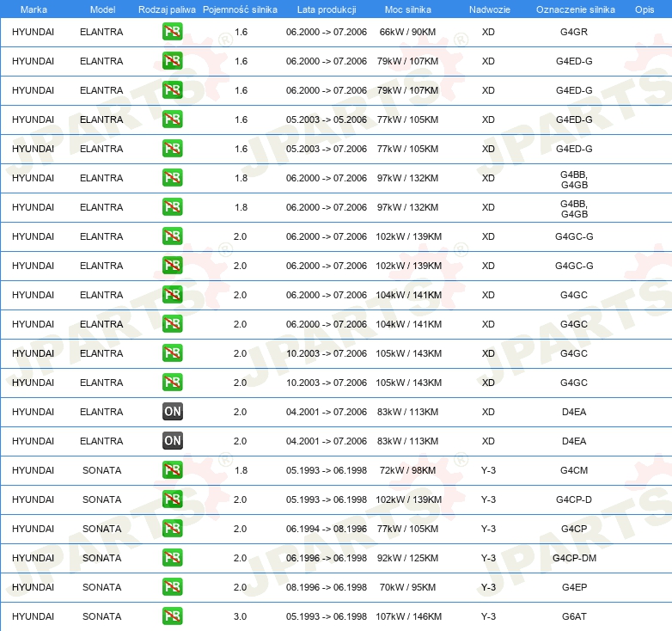Select the engine code G4CP-DM

[x=574, y=558]
